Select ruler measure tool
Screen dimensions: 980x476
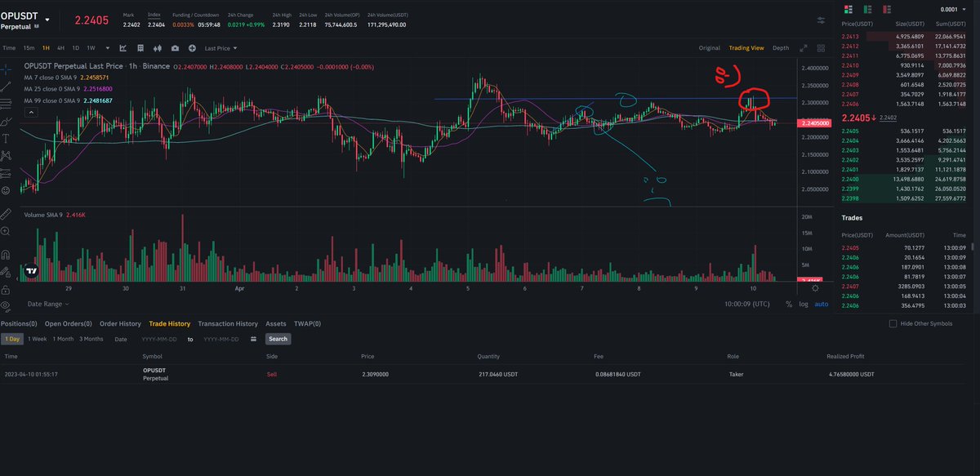pos(7,213)
